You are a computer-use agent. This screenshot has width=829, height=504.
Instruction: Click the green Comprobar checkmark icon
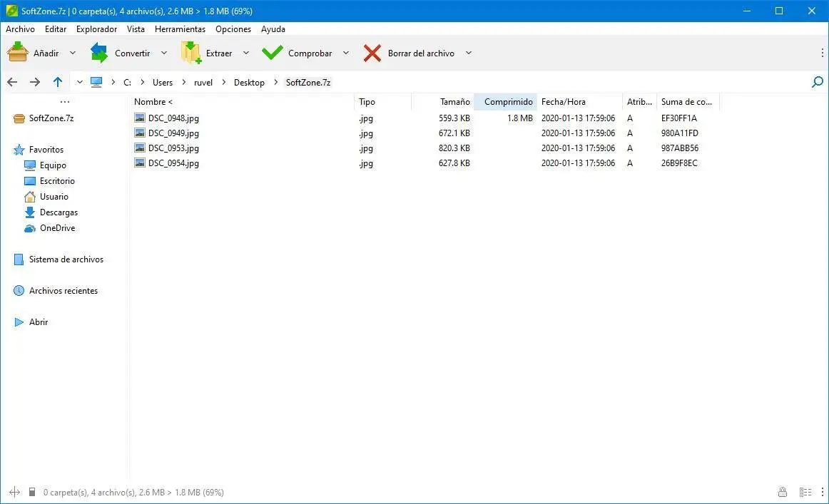[x=273, y=52]
